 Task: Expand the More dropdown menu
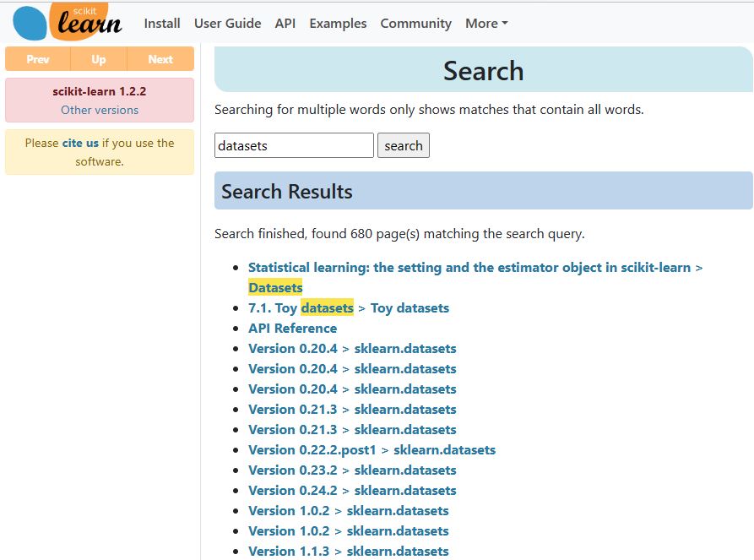point(486,23)
